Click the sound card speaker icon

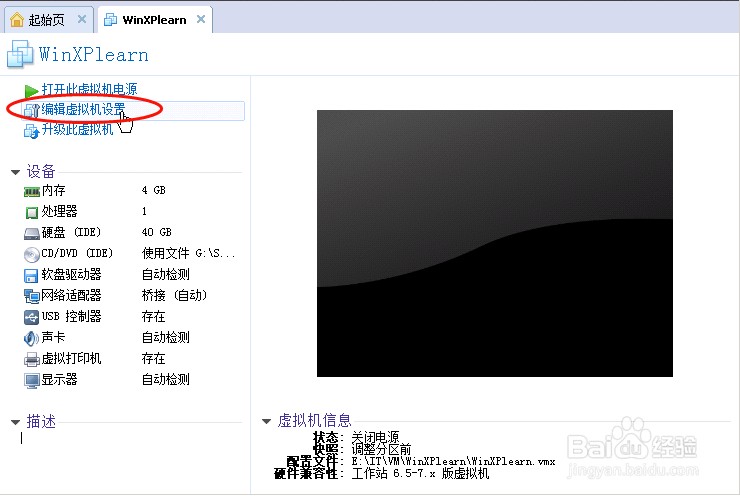point(31,338)
